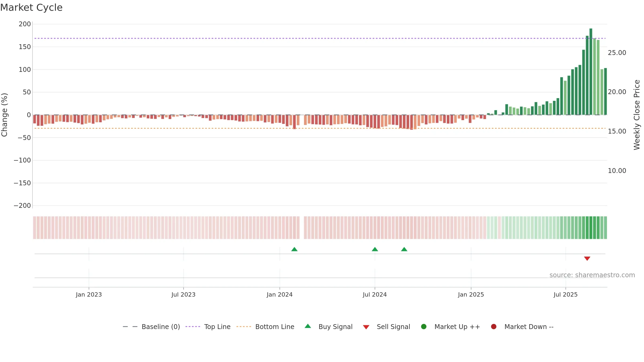Click the red Sell Signal triangle legend icon
The image size is (644, 362).
[366, 327]
